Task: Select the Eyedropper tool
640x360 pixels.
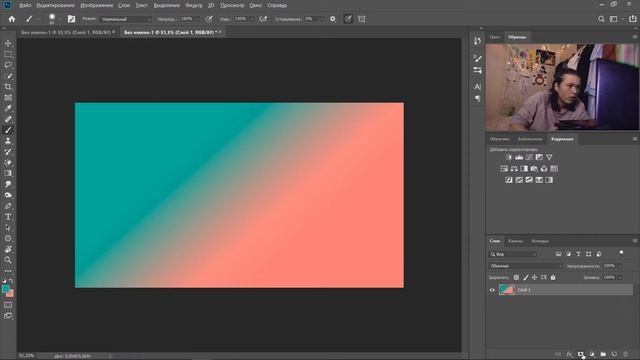Action: pos(8,108)
